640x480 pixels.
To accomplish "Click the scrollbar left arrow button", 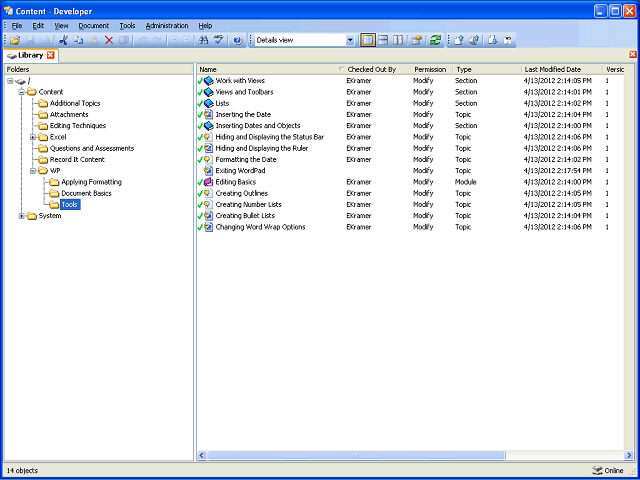I will point(202,455).
